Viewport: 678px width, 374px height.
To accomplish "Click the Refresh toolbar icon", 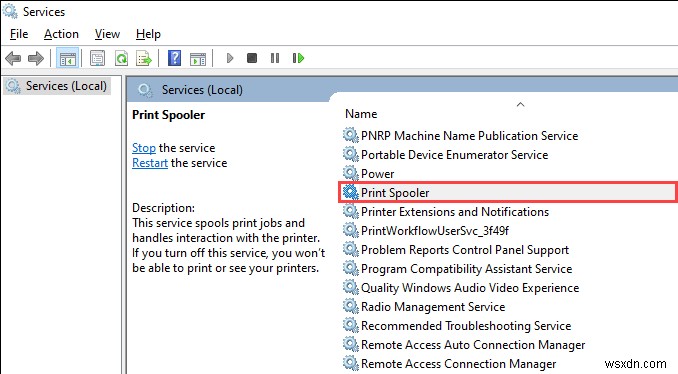I will (x=121, y=58).
